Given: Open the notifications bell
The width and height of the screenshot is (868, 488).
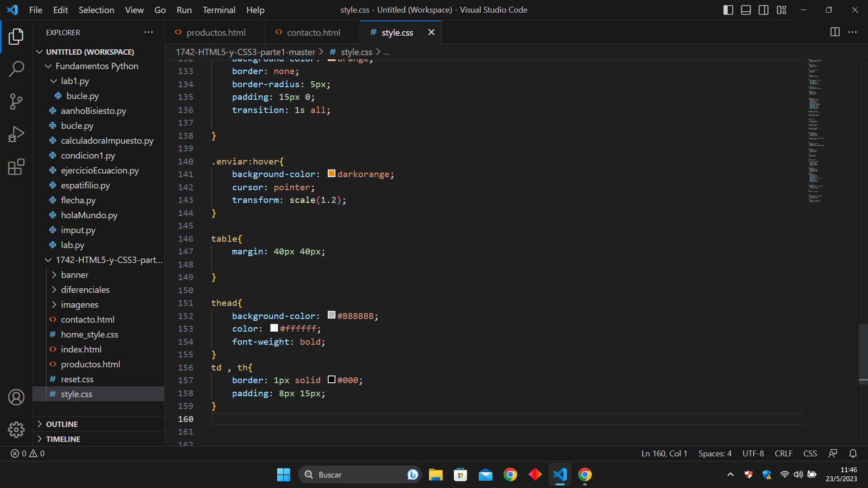Looking at the screenshot, I should pyautogui.click(x=853, y=453).
